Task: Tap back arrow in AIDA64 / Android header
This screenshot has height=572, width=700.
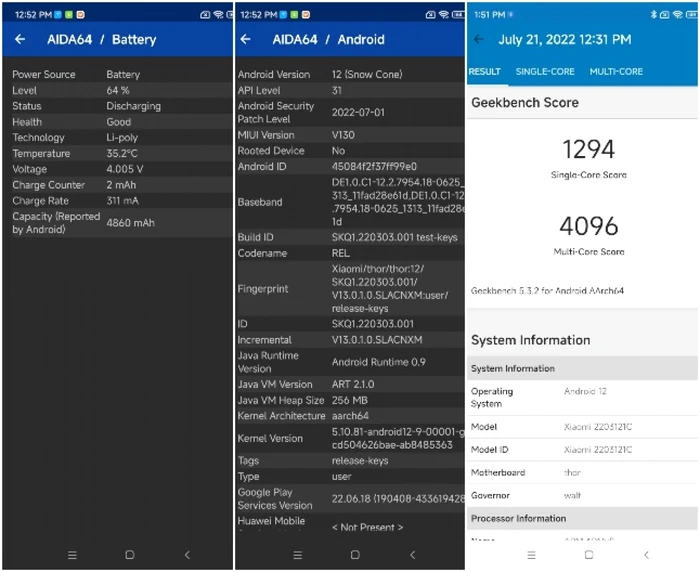Action: point(246,40)
